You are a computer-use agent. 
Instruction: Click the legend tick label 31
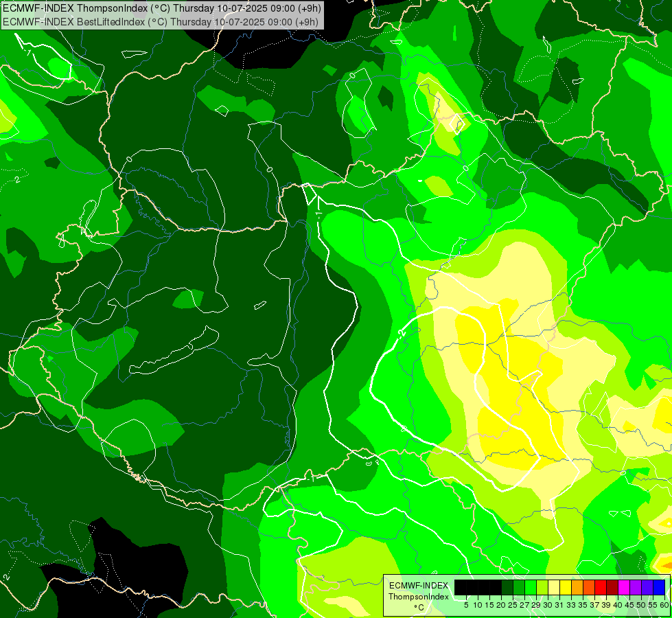tap(559, 605)
